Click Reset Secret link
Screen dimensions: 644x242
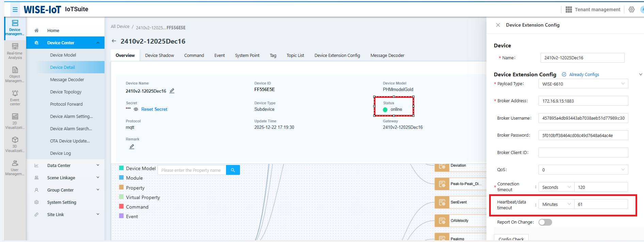[154, 109]
